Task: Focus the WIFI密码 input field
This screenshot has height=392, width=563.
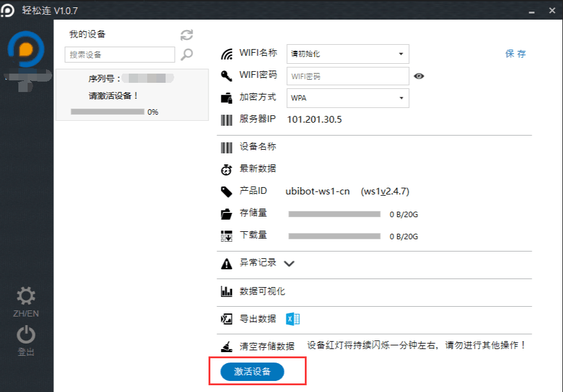Action: (x=348, y=76)
